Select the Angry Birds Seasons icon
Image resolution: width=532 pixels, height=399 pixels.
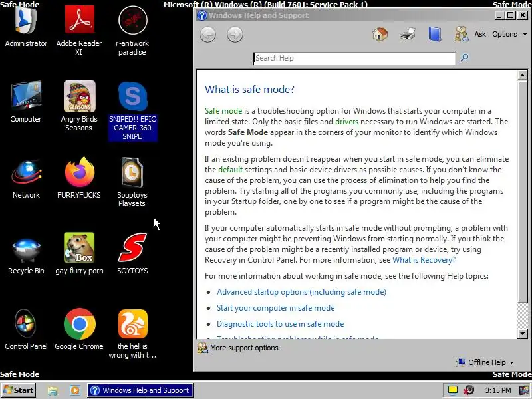click(x=79, y=106)
